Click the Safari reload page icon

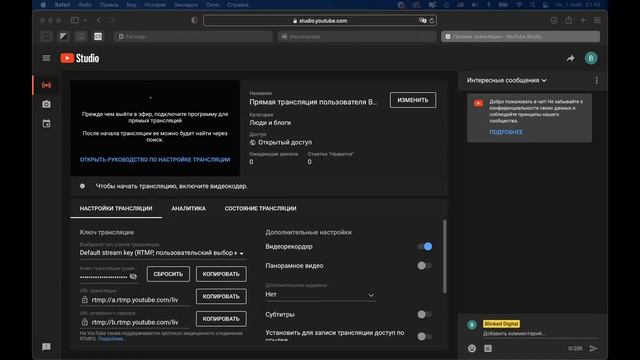pyautogui.click(x=431, y=20)
